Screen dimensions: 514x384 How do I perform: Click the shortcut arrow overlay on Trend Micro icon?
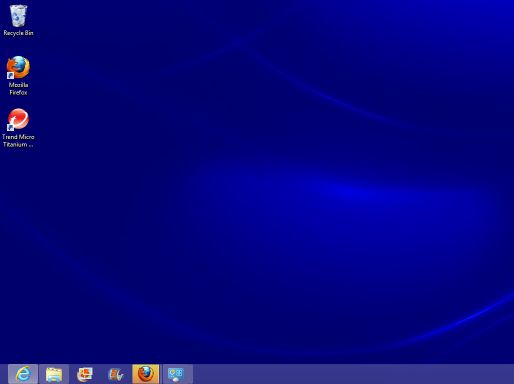pyautogui.click(x=10, y=127)
